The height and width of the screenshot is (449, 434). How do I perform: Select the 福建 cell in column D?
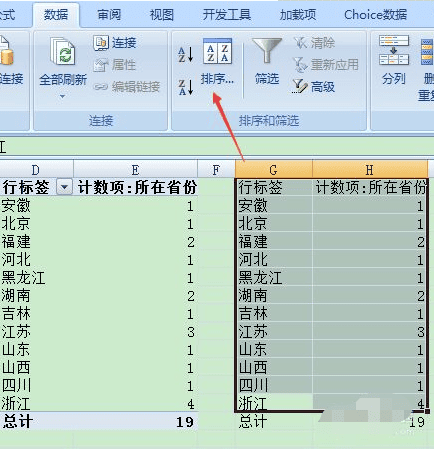coord(37,241)
